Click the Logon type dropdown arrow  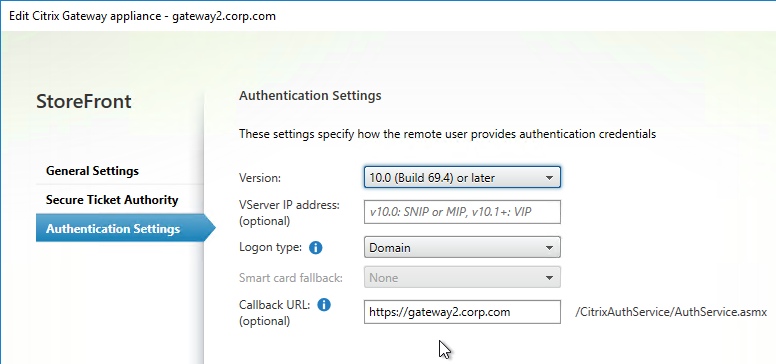[549, 248]
